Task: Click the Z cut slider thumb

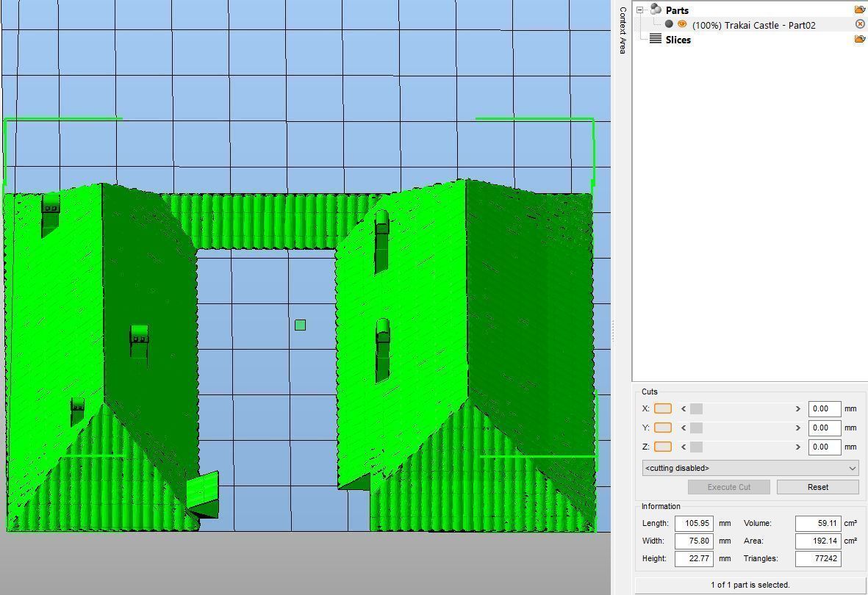Action: click(x=697, y=447)
